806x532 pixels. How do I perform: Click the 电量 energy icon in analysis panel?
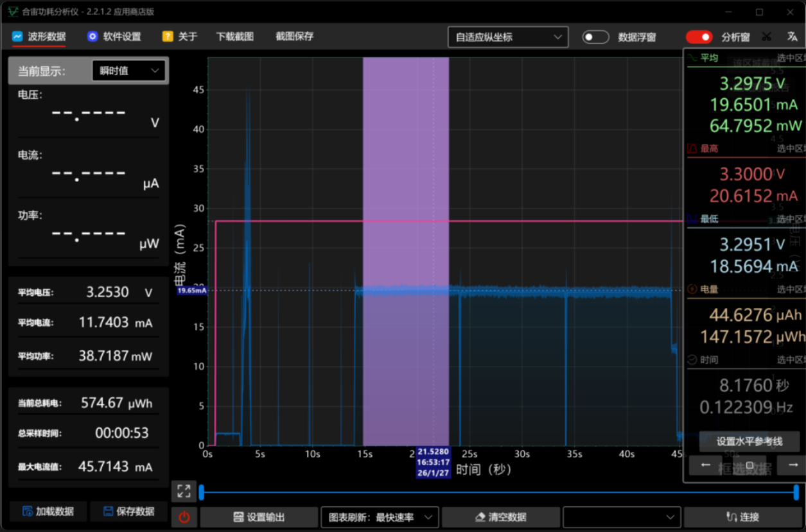pos(693,289)
